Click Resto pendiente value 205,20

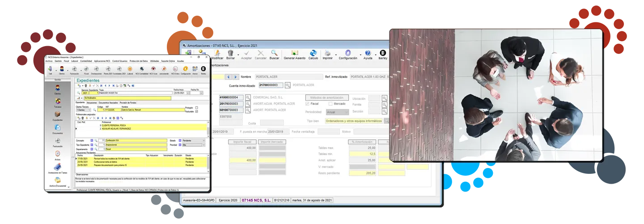click(x=362, y=173)
